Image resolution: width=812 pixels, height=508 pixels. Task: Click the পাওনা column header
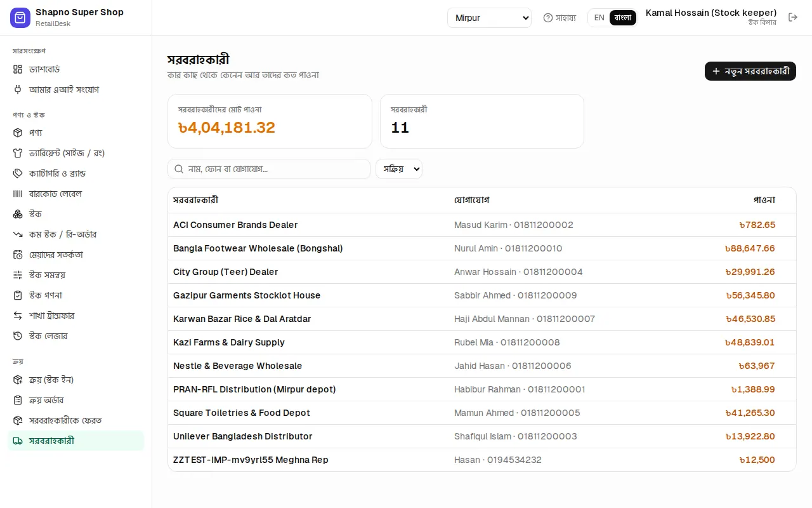764,200
